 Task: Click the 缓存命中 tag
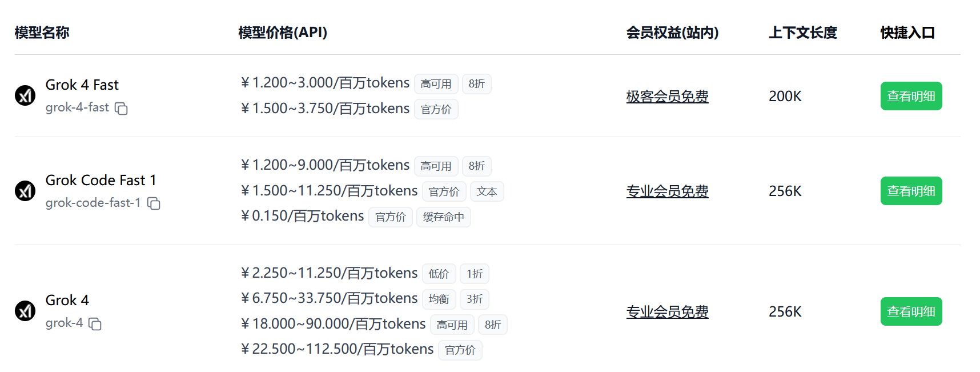tap(444, 217)
